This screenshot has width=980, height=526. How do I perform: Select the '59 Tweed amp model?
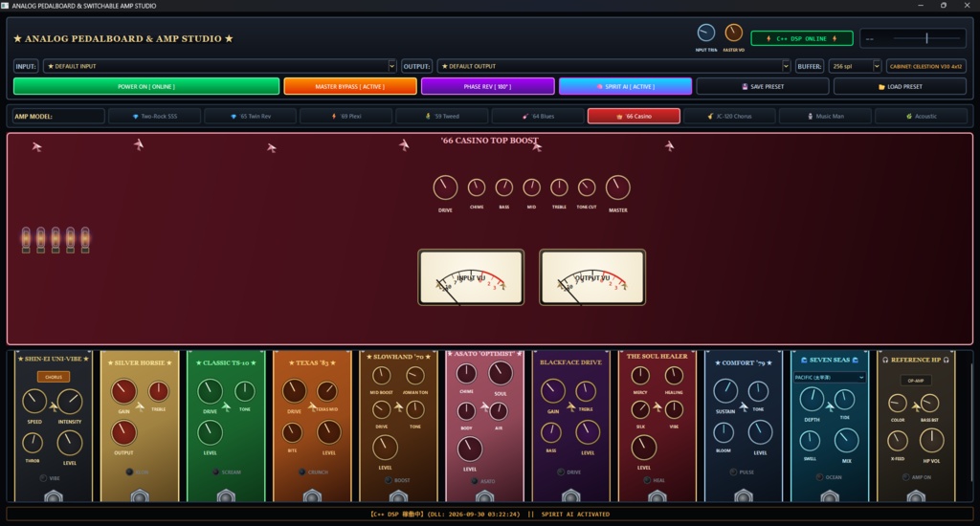tap(442, 116)
